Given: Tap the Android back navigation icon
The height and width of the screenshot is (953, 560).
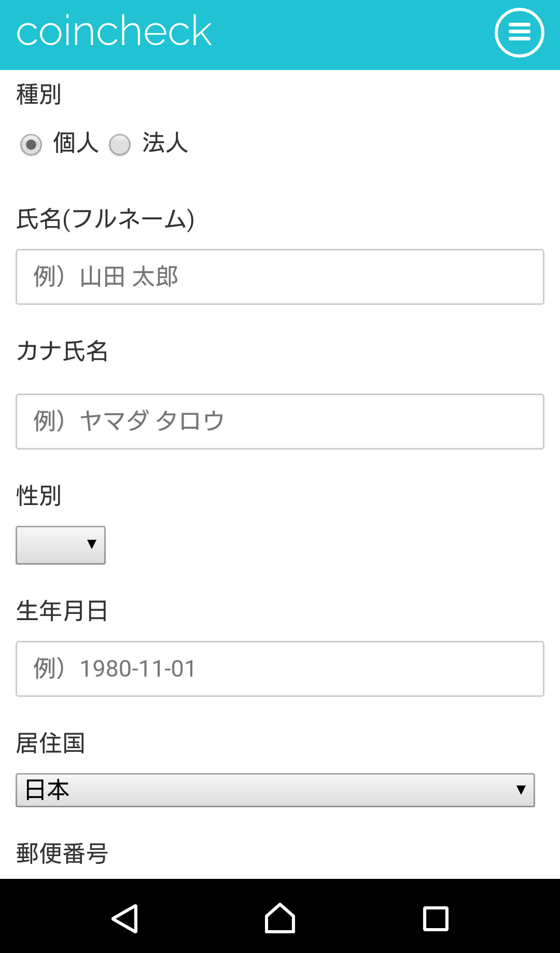Looking at the screenshot, I should tap(125, 918).
